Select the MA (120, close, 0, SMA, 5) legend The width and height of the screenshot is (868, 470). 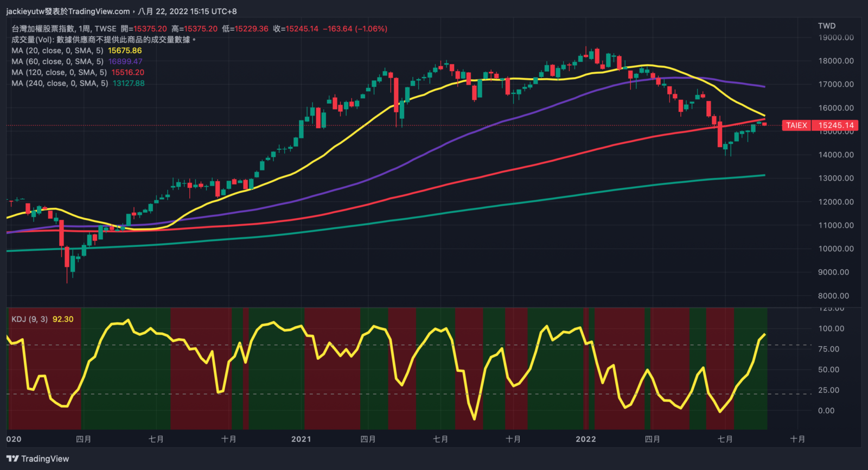pos(59,72)
